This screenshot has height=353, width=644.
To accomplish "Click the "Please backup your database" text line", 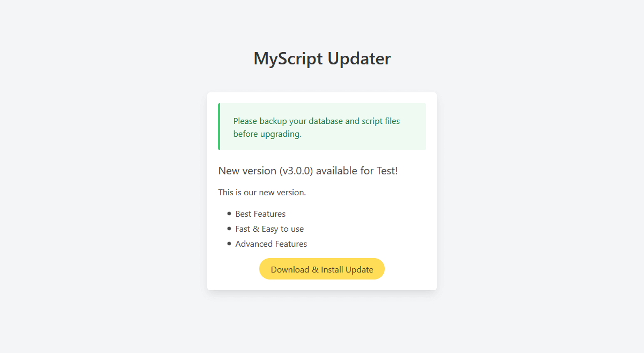I will [x=316, y=121].
